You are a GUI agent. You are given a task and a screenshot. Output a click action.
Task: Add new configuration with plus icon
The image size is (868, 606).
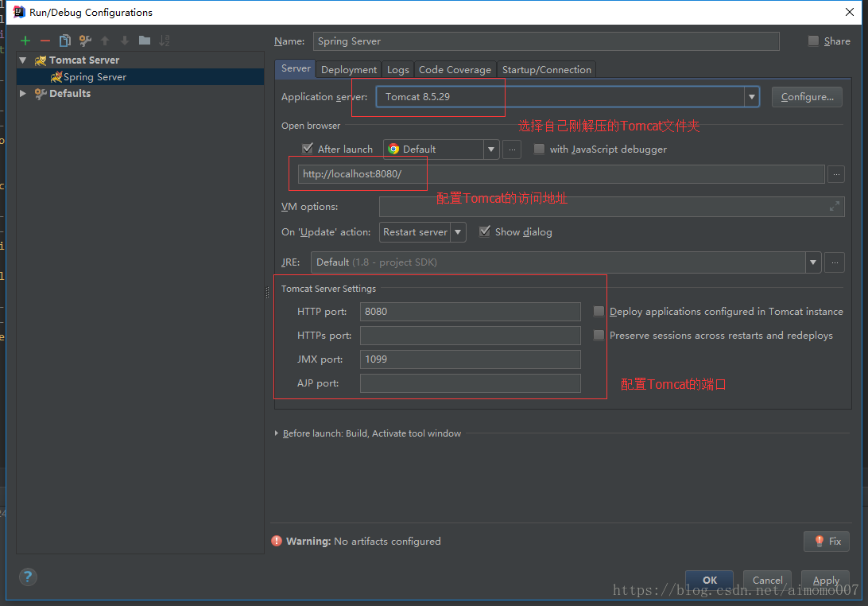point(25,41)
